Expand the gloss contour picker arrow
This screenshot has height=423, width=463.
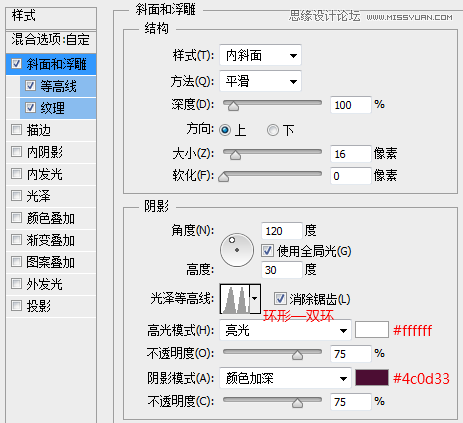click(255, 299)
